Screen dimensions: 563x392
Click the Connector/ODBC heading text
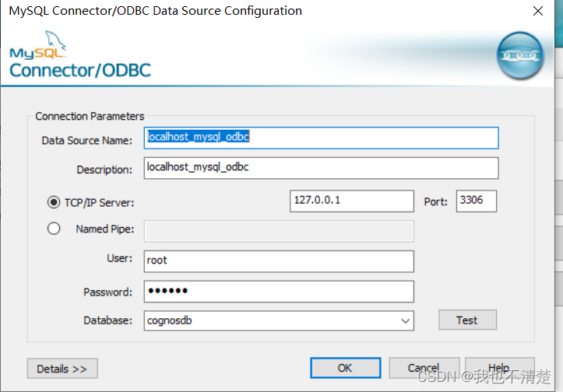(x=80, y=70)
